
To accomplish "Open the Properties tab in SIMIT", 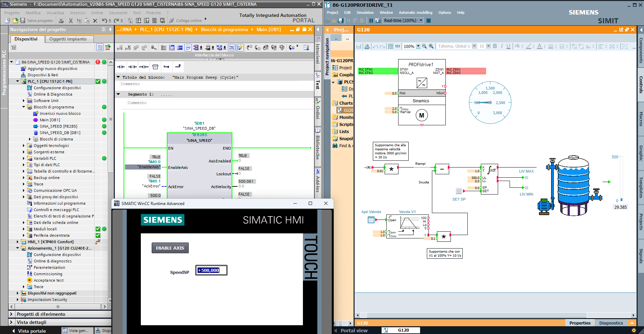I will (x=580, y=323).
